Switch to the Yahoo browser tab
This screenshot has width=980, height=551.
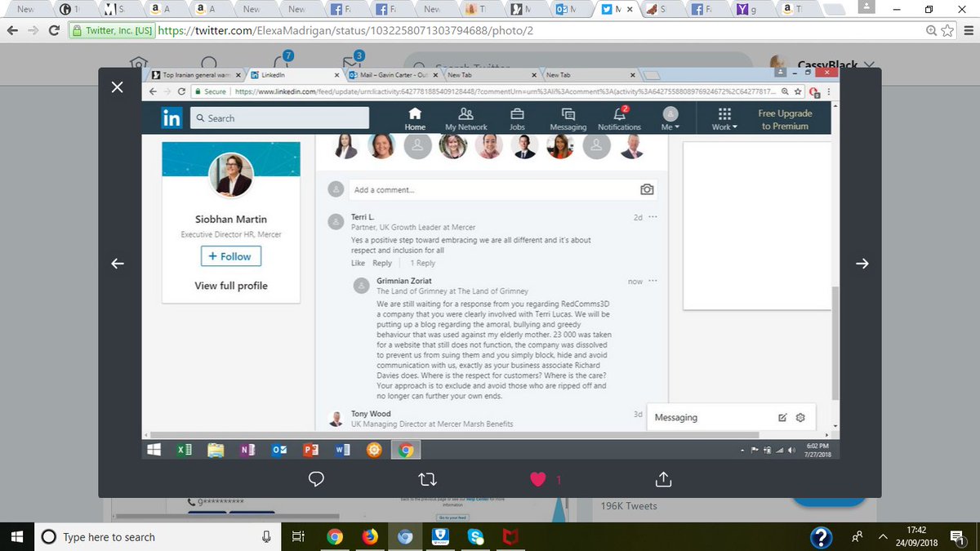pyautogui.click(x=746, y=10)
